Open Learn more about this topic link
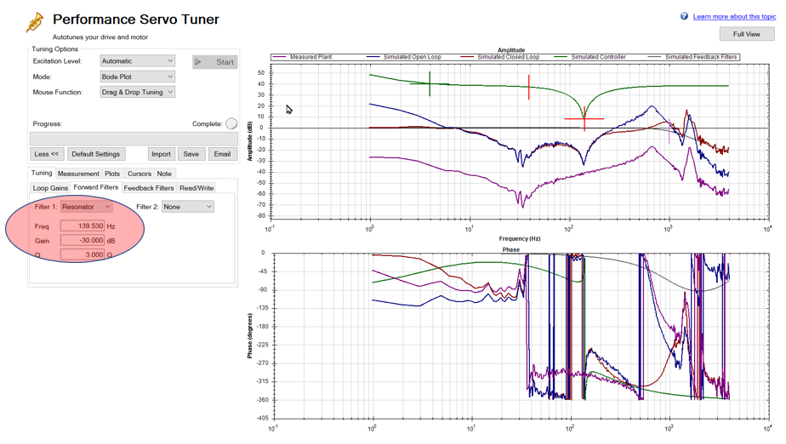 (x=734, y=17)
